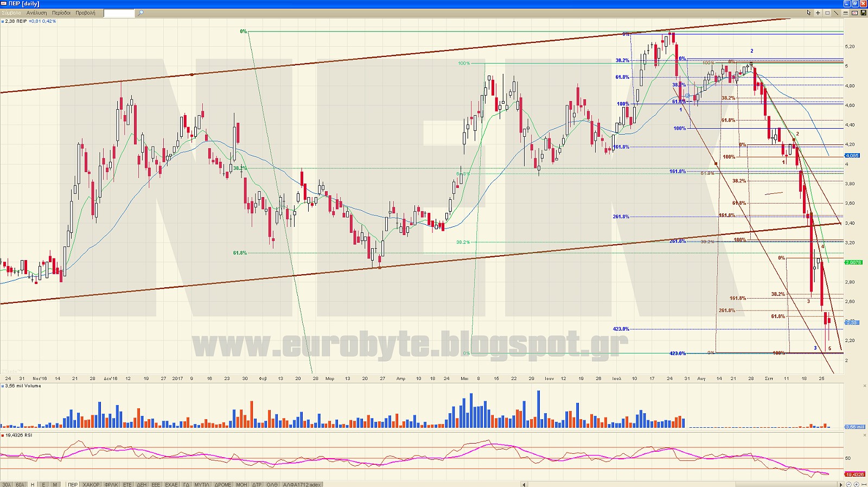Screen dimensions: 868x487
Task: Open the chart type icon
Action: (854, 12)
